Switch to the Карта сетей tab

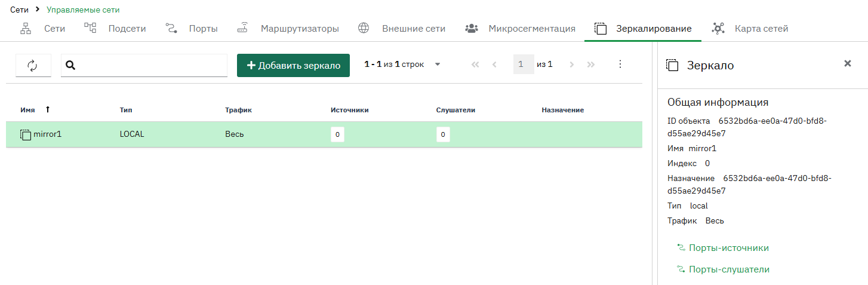(750, 28)
